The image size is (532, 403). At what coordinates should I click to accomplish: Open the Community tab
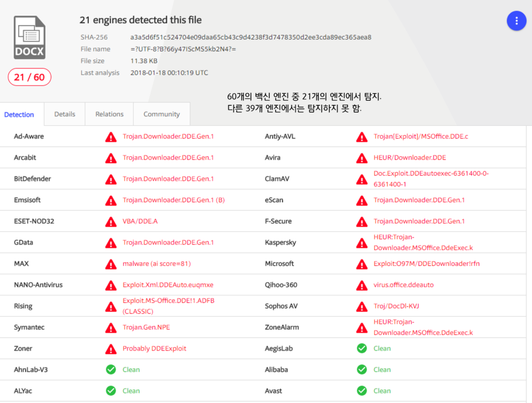[162, 113]
